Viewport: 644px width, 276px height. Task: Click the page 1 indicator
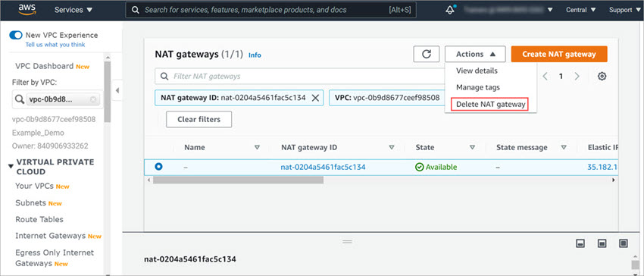pyautogui.click(x=561, y=76)
